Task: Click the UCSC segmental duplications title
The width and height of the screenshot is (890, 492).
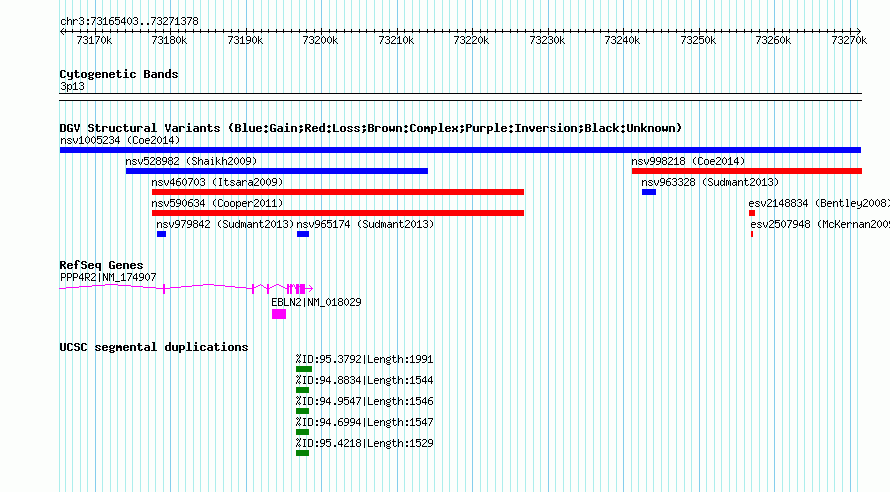Action: point(154,347)
